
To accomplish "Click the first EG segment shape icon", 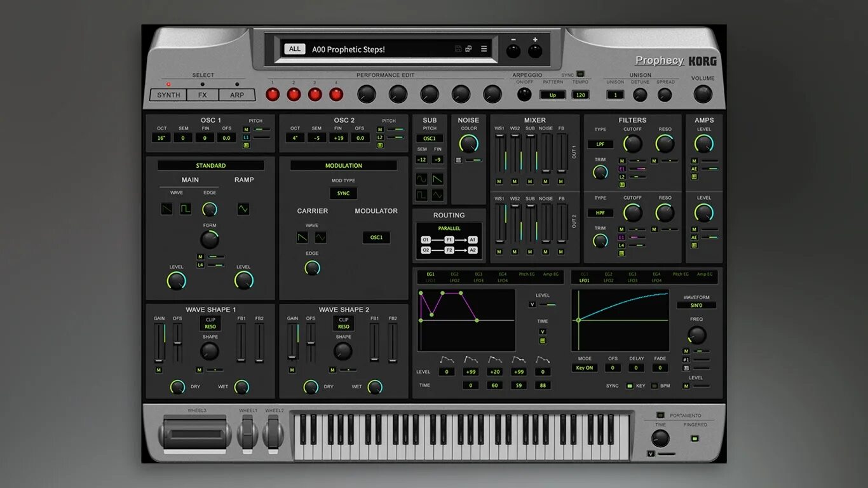I will 447,360.
